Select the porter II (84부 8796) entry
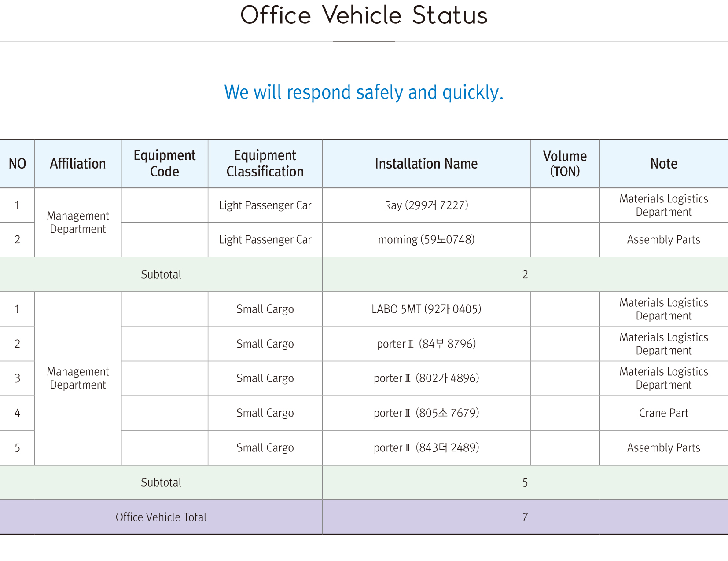Screen dimensions: 728x561 426,344
